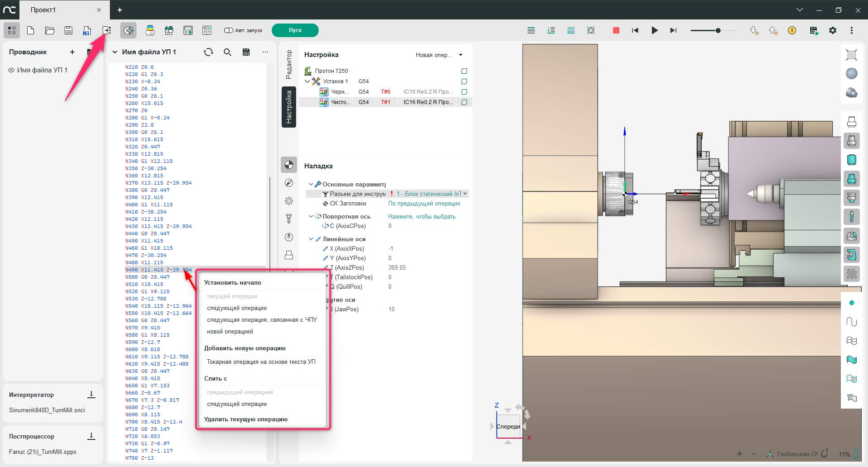This screenshot has width=868, height=467.
Task: Choose 'Удалить текущую операцию' in context menu
Action: coord(245,419)
